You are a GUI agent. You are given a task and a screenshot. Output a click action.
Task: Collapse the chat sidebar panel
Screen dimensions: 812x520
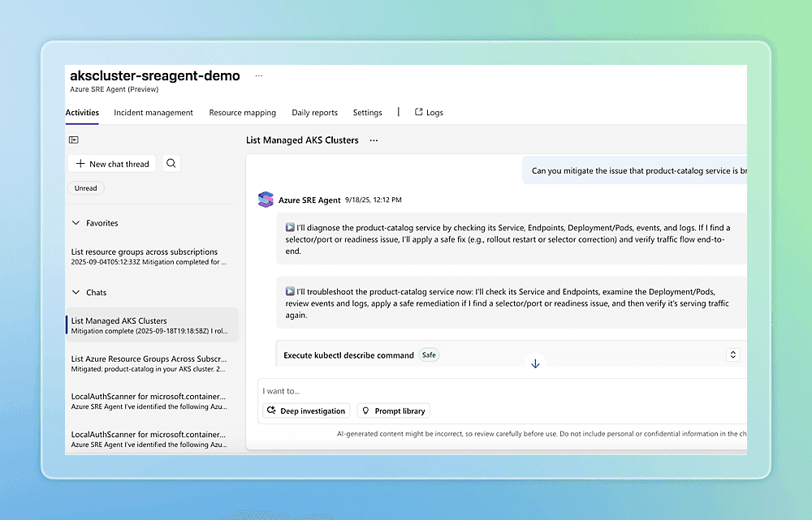click(x=73, y=140)
